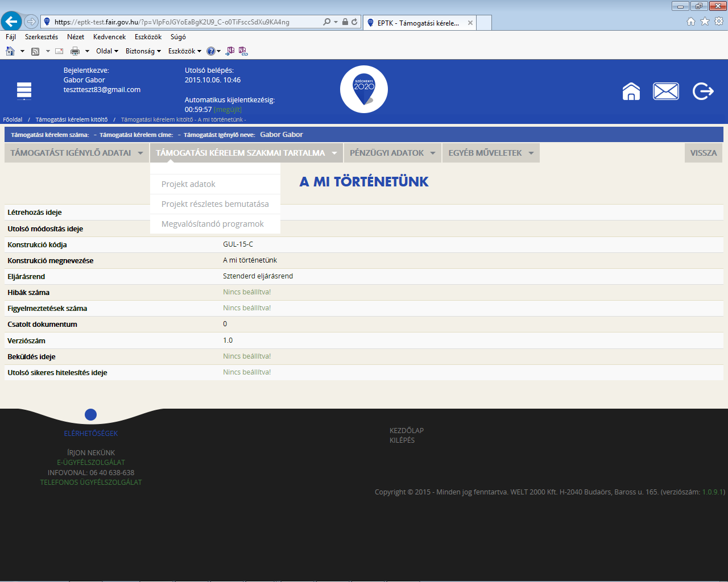Select Projekt adatok from the dropdown
Viewport: 728px width, 582px height.
click(x=215, y=184)
